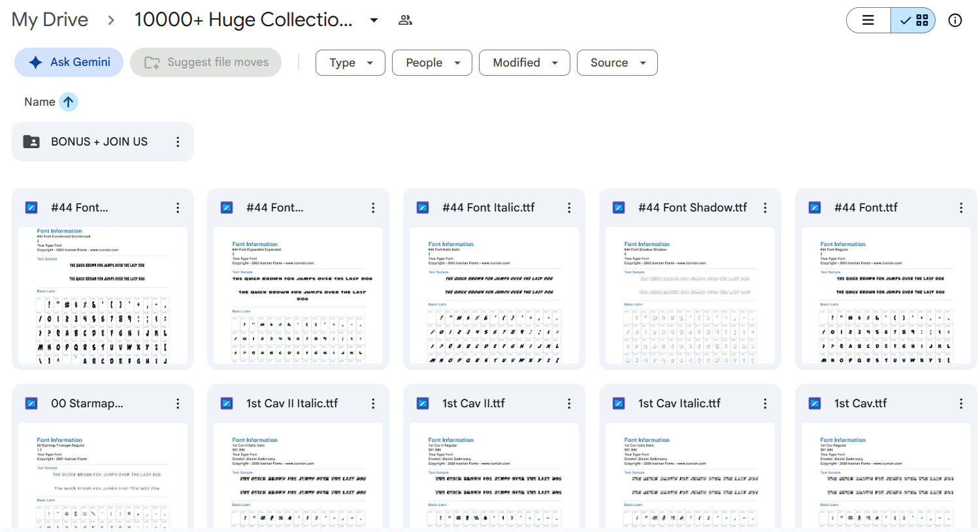Viewport: 980px width, 532px height.
Task: Sort by the Name column header
Action: point(39,102)
